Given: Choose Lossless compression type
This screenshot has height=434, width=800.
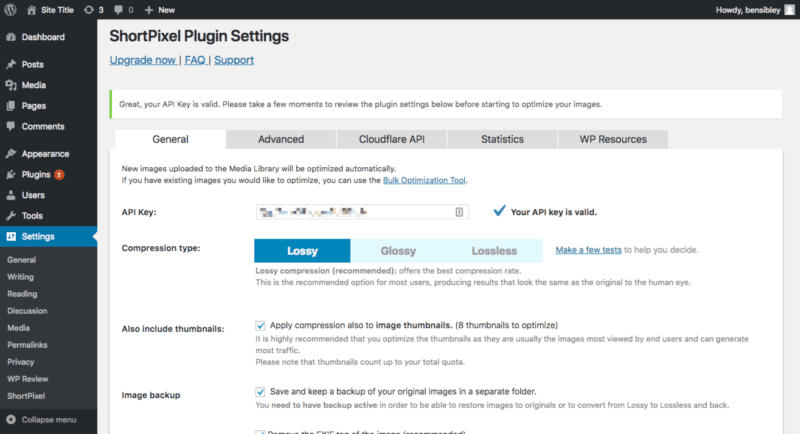Looking at the screenshot, I should [494, 251].
